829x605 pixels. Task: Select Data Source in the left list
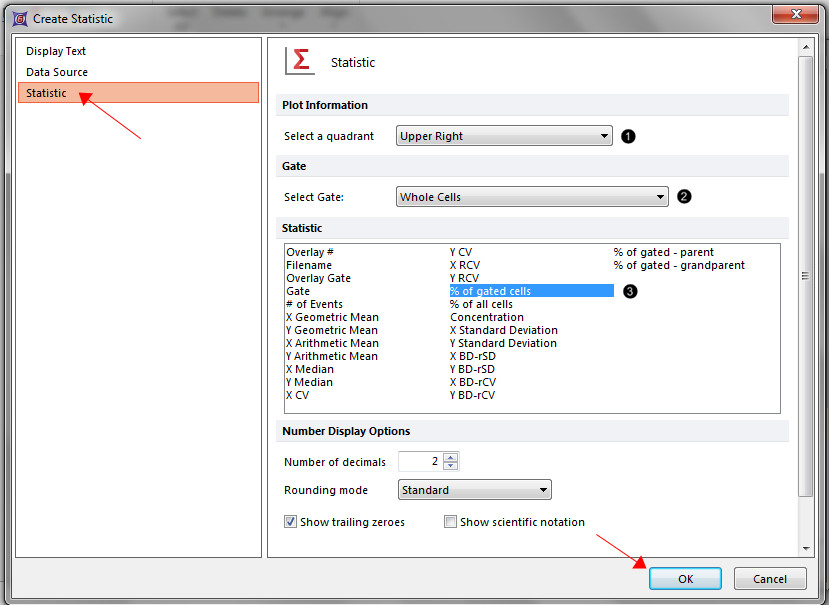[57, 72]
